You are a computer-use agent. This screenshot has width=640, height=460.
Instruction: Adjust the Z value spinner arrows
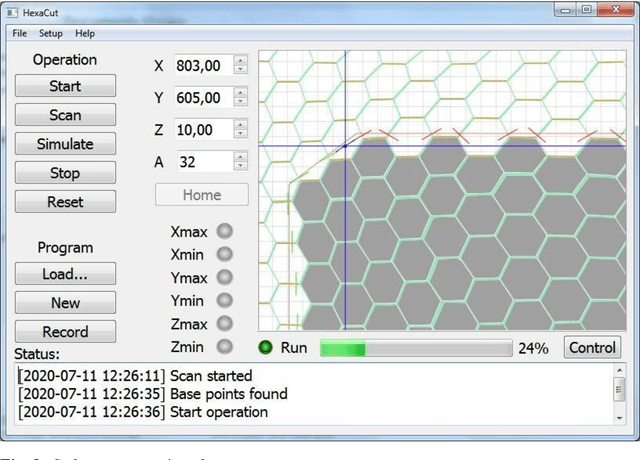[240, 130]
